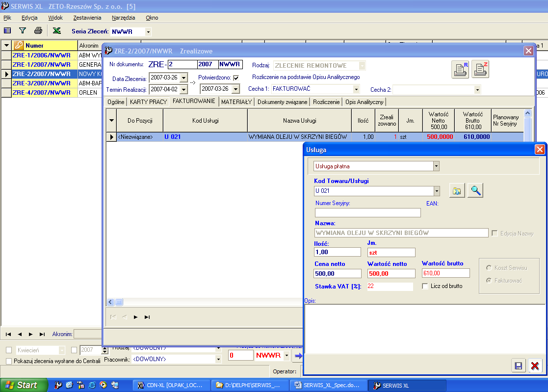Select the Fakturować radio button
Screen dimensions: 548x392
(x=489, y=280)
